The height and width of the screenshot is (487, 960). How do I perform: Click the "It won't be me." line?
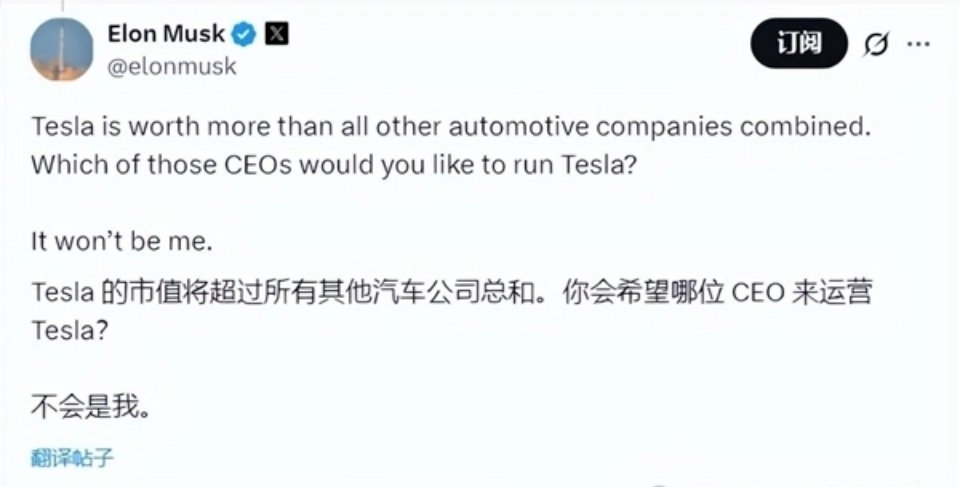pos(122,244)
